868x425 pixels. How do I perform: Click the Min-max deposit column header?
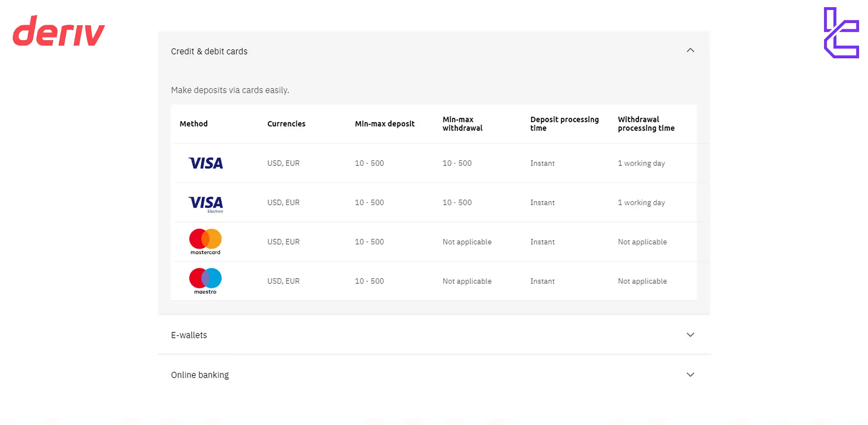click(384, 124)
